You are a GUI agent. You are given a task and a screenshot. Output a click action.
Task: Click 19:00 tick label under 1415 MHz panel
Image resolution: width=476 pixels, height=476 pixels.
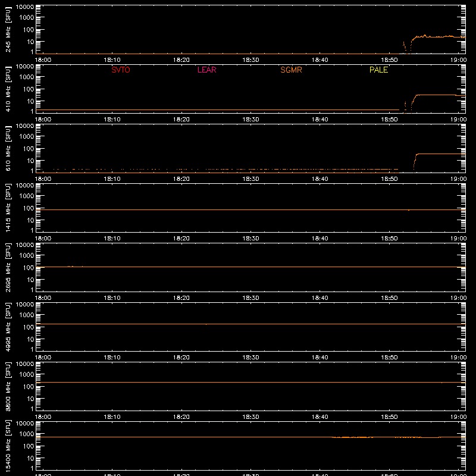458,239
